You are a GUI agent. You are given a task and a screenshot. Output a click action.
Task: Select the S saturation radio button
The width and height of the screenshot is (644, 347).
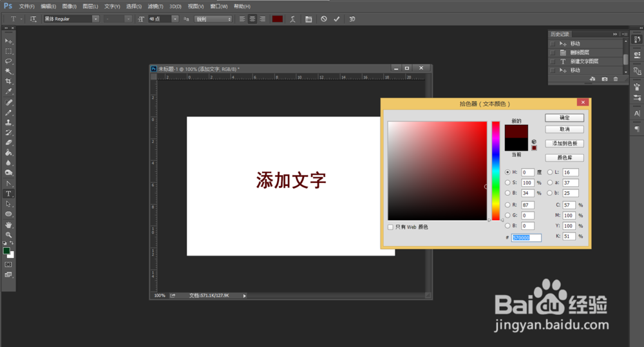(507, 183)
